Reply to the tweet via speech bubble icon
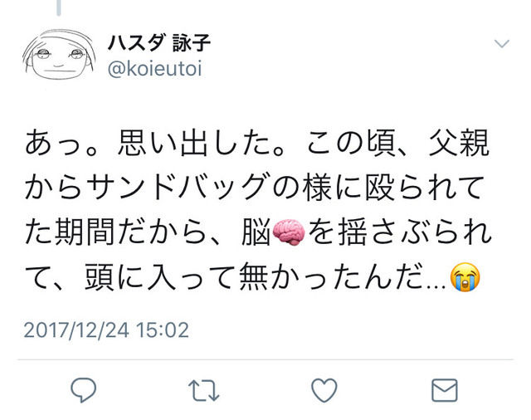This screenshot has height=420, width=531. pos(83,389)
